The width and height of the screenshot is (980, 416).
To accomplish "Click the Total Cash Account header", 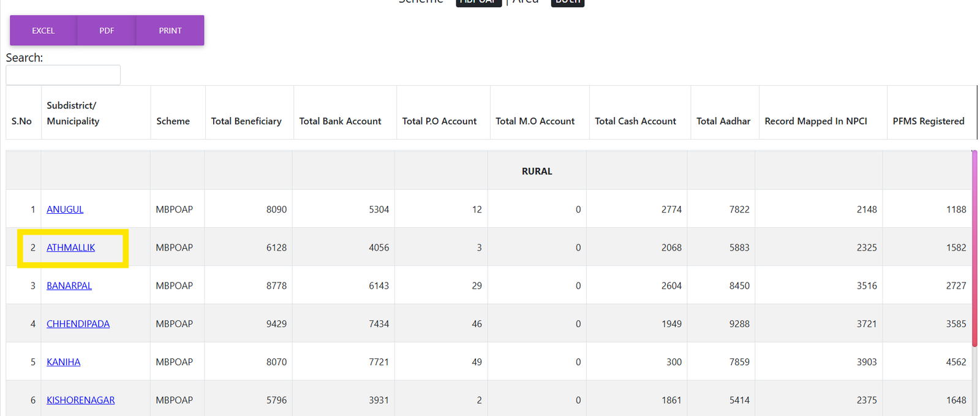I will pos(635,121).
